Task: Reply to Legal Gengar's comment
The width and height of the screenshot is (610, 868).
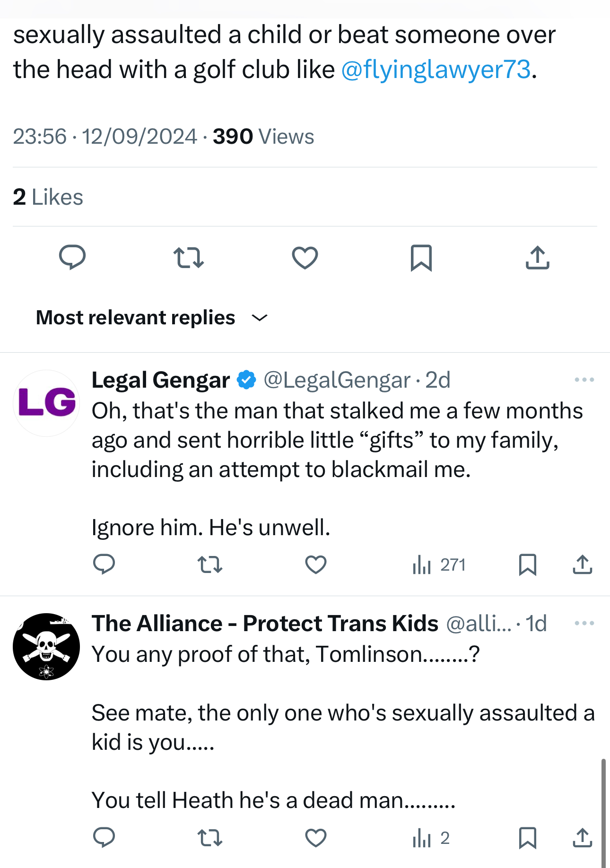Action: (104, 564)
